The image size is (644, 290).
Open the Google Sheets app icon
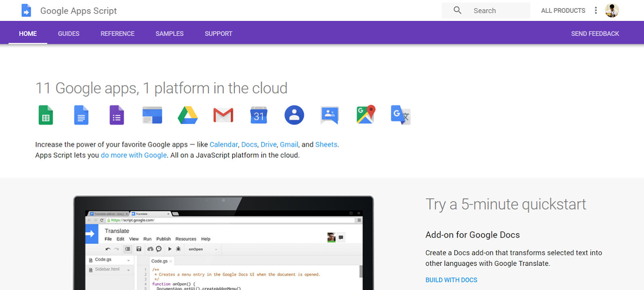tap(46, 115)
